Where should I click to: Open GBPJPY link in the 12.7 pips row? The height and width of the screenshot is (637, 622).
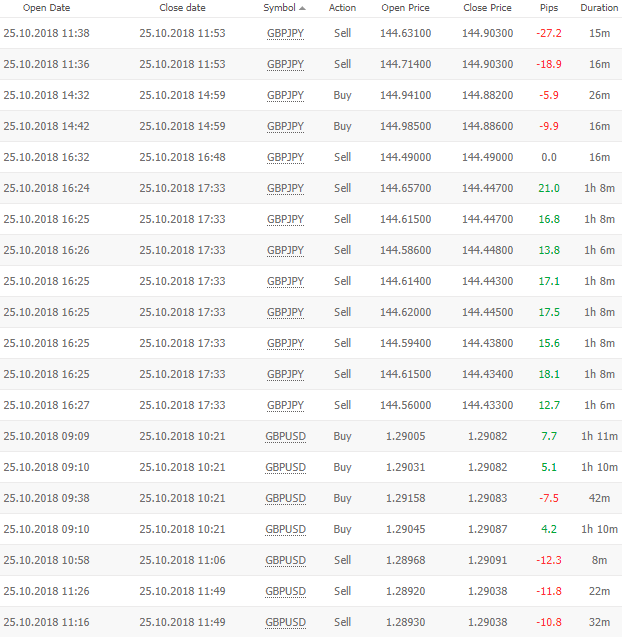point(285,405)
